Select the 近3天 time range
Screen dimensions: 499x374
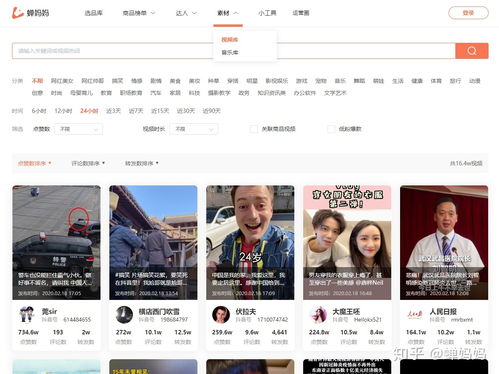[113, 111]
